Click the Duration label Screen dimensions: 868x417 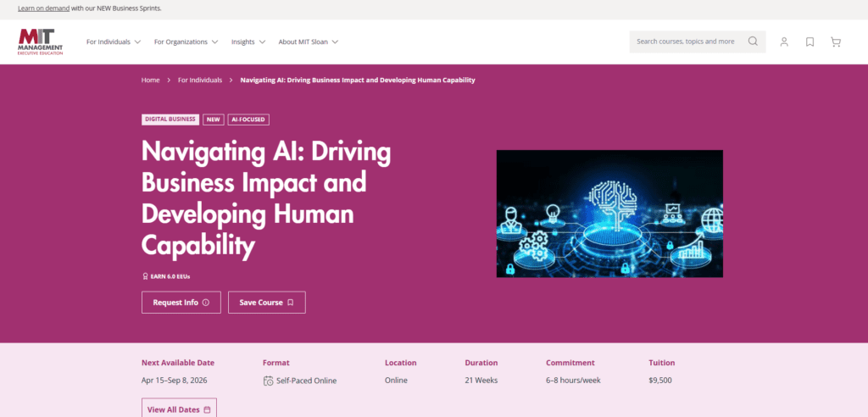(x=481, y=363)
